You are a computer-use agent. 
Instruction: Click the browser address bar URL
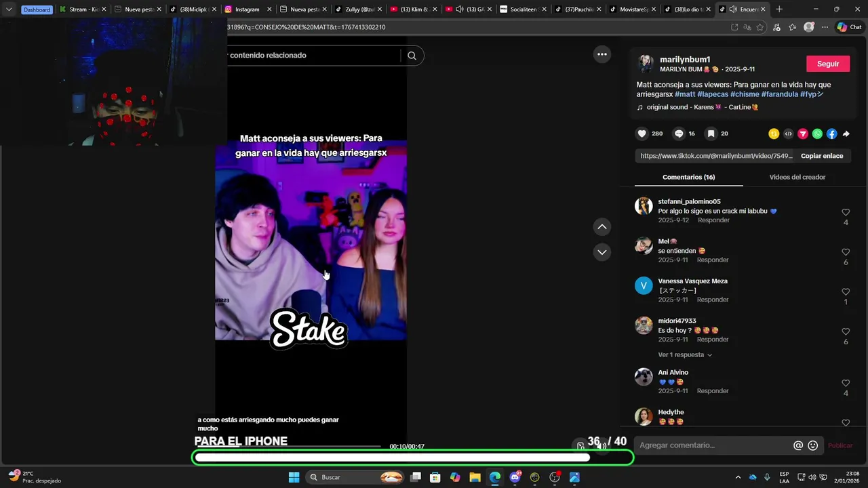(x=475, y=27)
